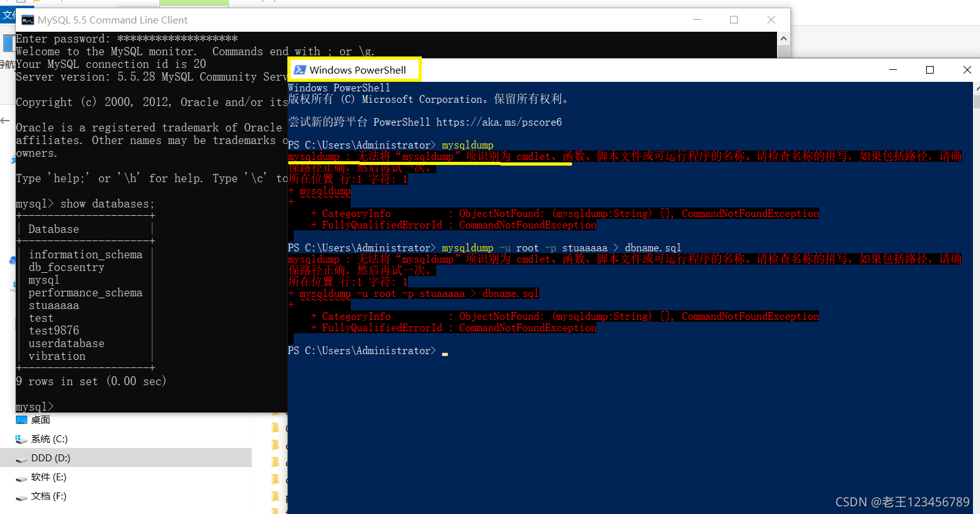Click 'stuaaaaa' row in MySQL database list
Viewport: 980px width, 514px height.
point(54,305)
